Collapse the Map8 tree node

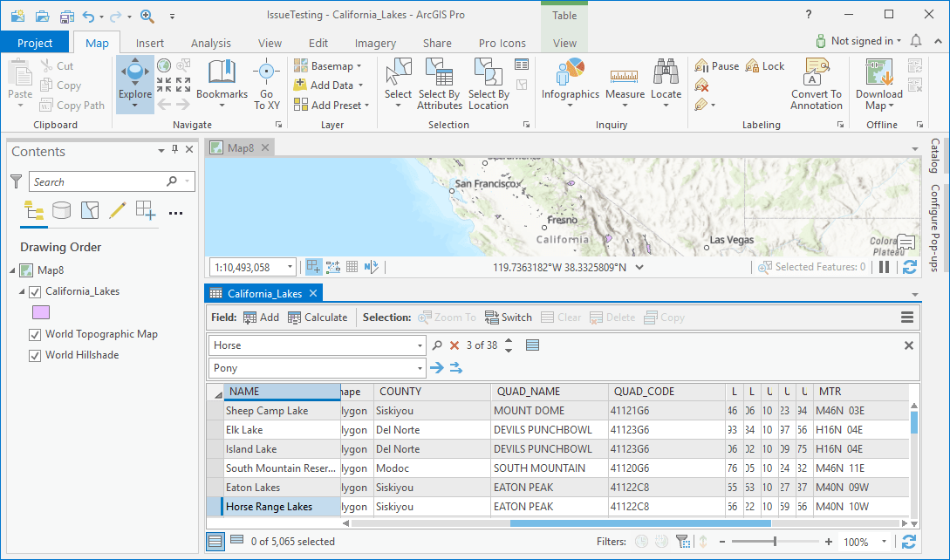11,270
